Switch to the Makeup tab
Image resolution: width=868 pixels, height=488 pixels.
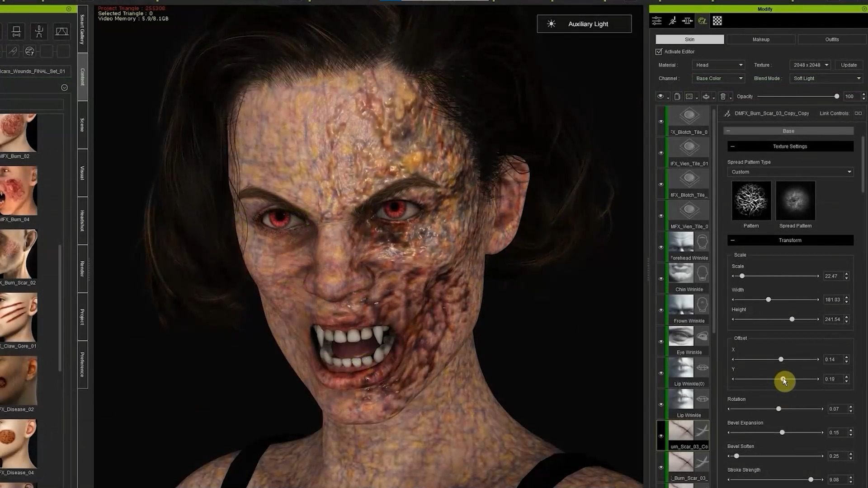coord(761,39)
